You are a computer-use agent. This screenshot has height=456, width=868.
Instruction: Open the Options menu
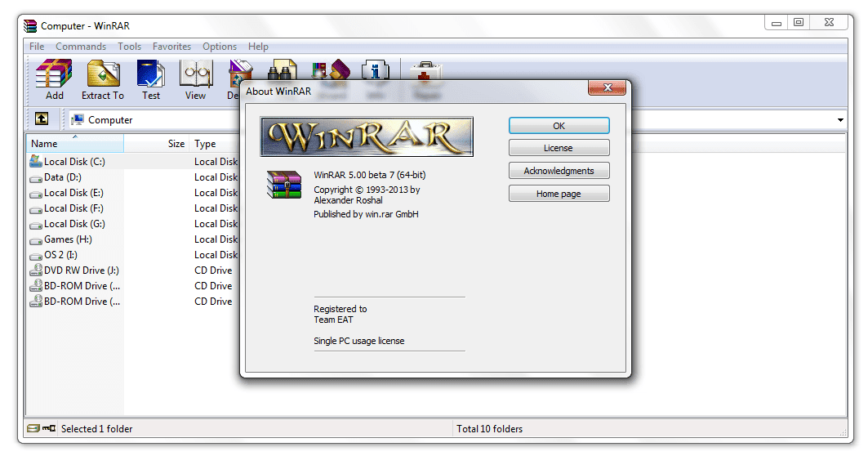(x=219, y=47)
